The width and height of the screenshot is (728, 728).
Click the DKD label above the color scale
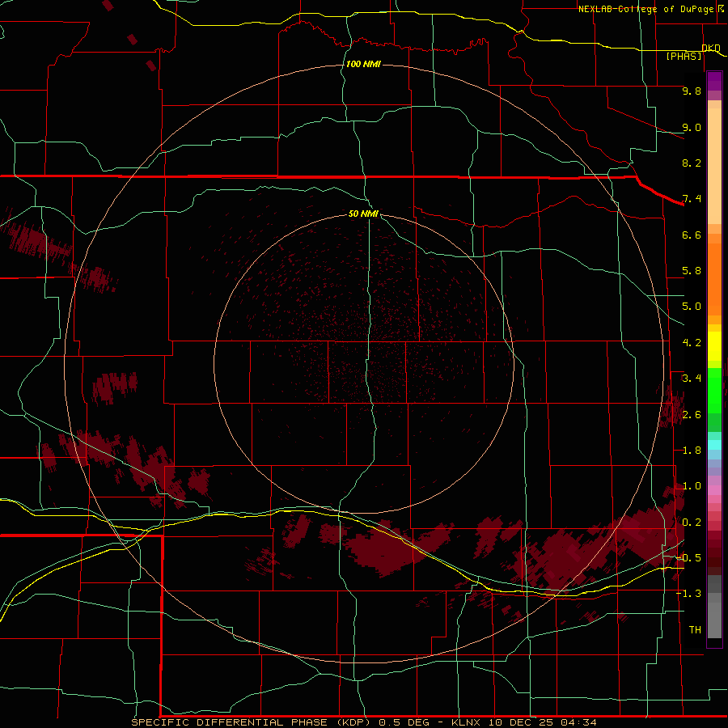711,48
